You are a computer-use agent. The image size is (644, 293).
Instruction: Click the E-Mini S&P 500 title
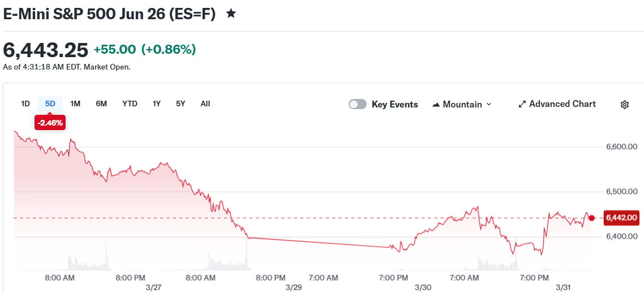tap(109, 14)
